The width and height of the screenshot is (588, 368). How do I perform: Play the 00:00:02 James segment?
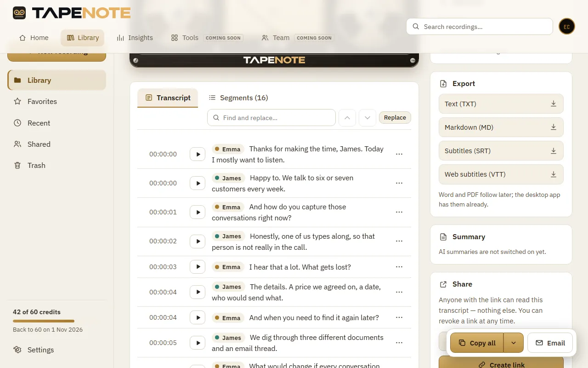[198, 241]
